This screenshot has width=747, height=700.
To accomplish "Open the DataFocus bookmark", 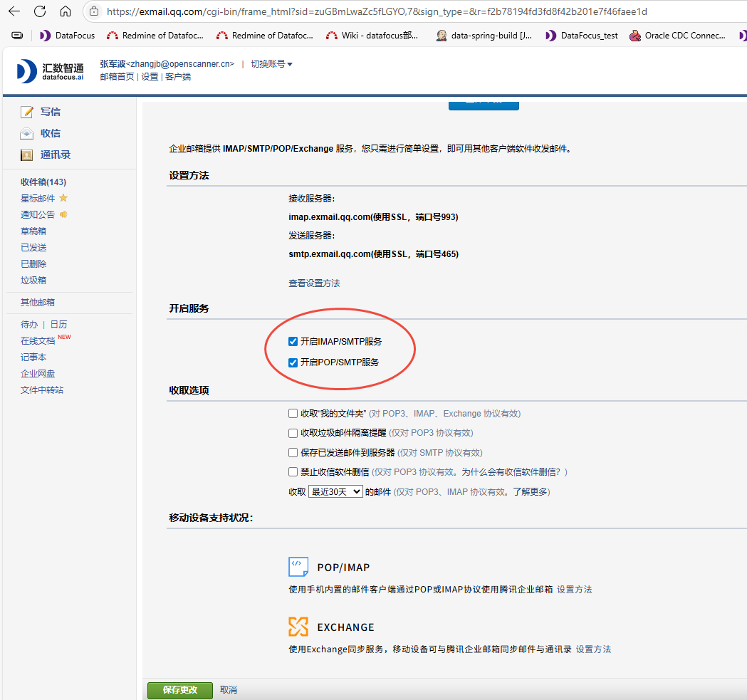I will click(68, 36).
